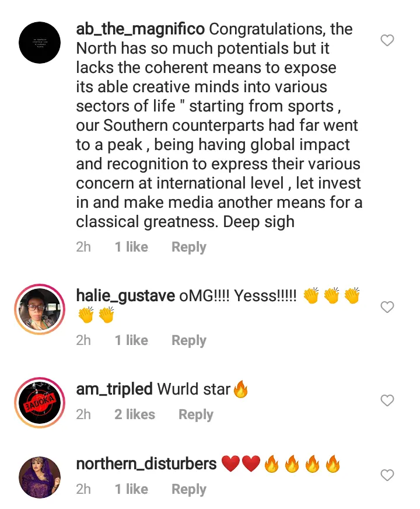Reply to am_tripled's Wurld star comment
Image resolution: width=420 pixels, height=509 pixels.
(x=196, y=414)
